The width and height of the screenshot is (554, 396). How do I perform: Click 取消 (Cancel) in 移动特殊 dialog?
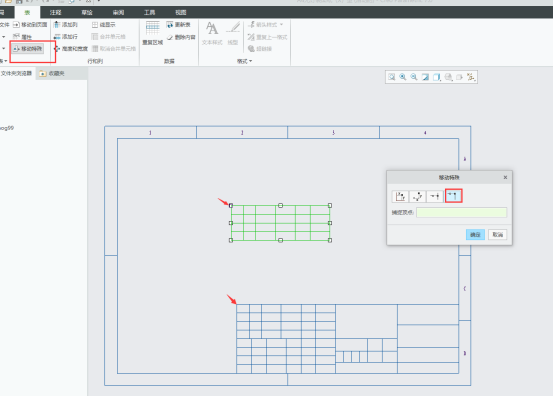click(497, 235)
